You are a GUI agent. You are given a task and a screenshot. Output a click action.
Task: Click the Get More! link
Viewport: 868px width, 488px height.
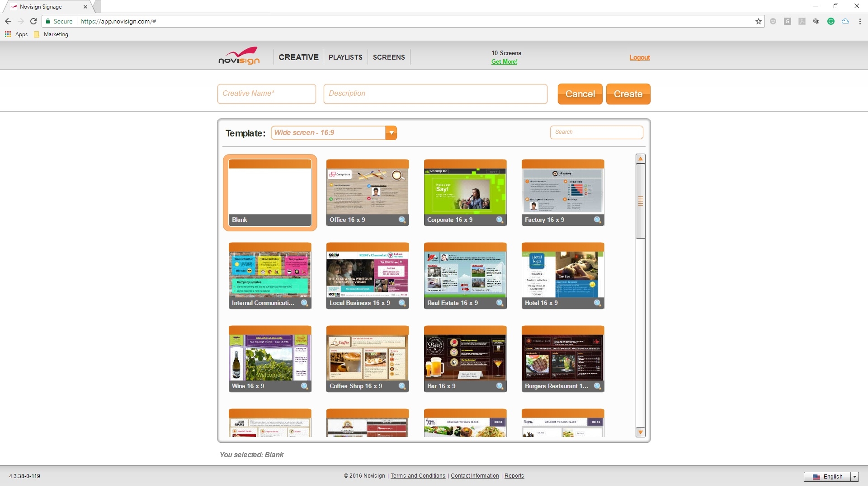coord(504,62)
